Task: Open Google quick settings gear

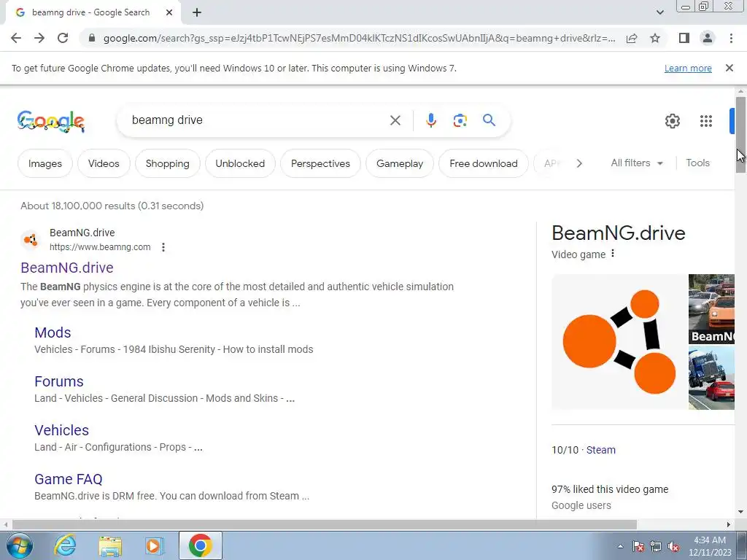Action: [672, 121]
